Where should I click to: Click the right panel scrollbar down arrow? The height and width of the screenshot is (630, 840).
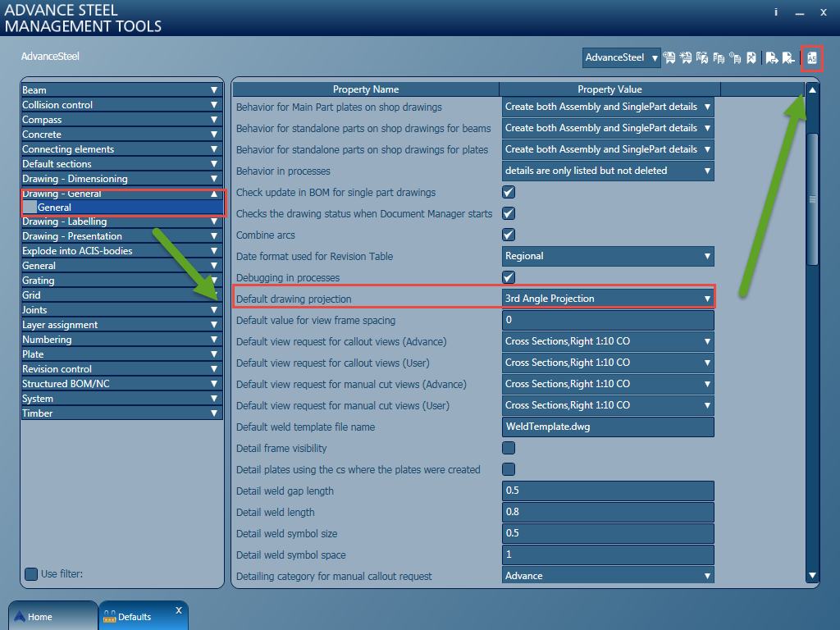(x=812, y=577)
